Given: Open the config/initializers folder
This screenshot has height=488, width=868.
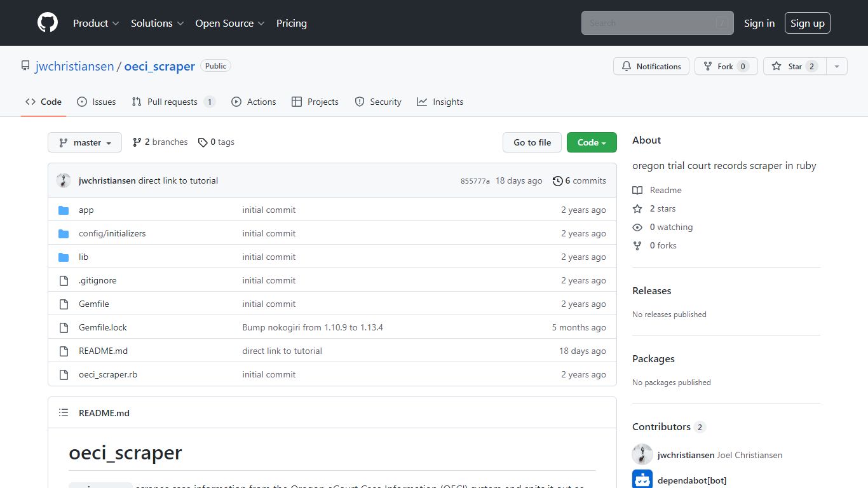Looking at the screenshot, I should click(x=112, y=233).
